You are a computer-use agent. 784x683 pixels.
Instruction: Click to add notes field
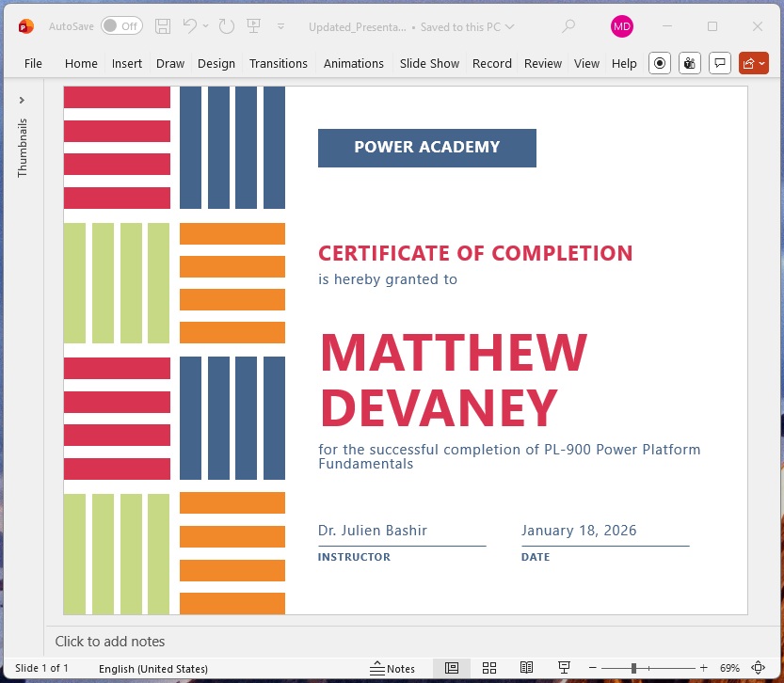click(110, 642)
